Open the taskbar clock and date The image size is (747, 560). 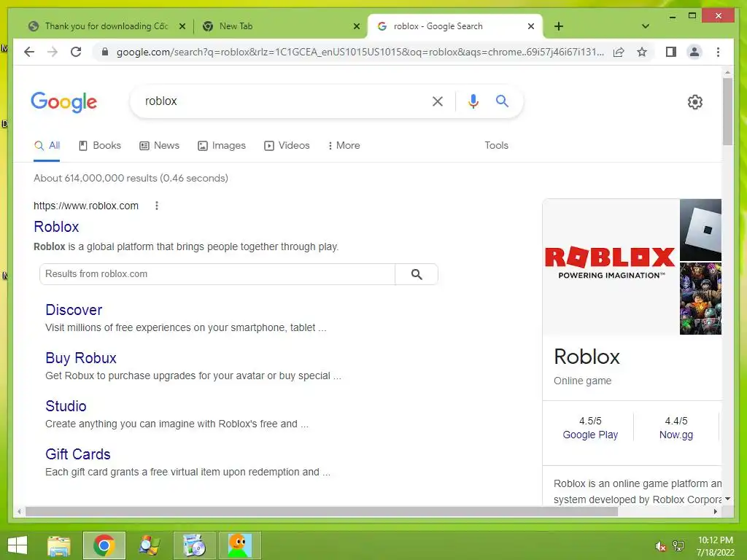(x=715, y=546)
